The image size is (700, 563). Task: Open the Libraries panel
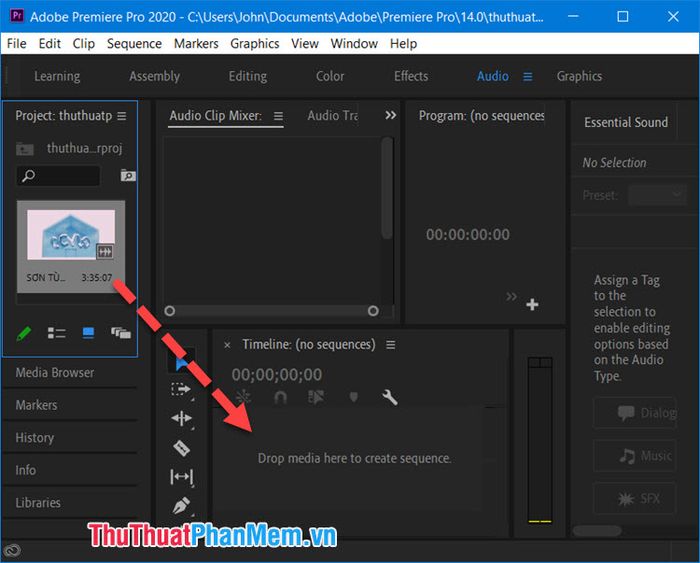(x=38, y=503)
